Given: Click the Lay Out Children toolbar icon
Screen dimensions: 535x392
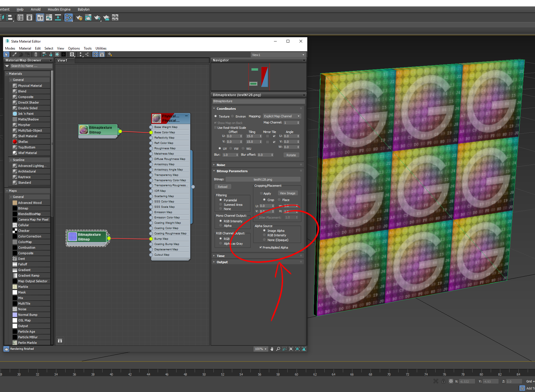Looking at the screenshot, I should tap(86, 54).
